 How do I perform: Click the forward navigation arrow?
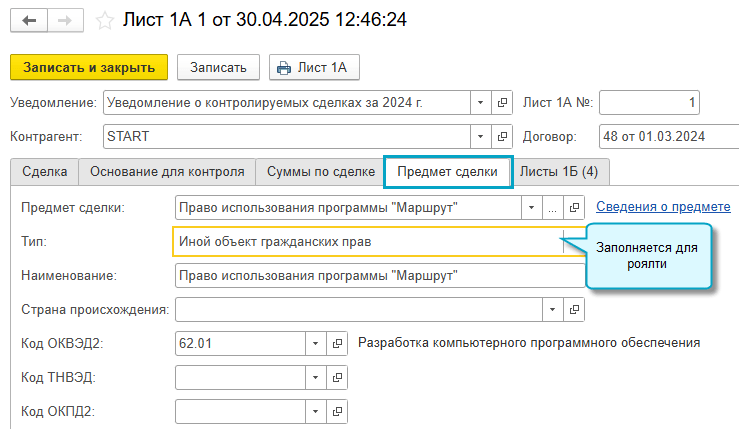(64, 20)
